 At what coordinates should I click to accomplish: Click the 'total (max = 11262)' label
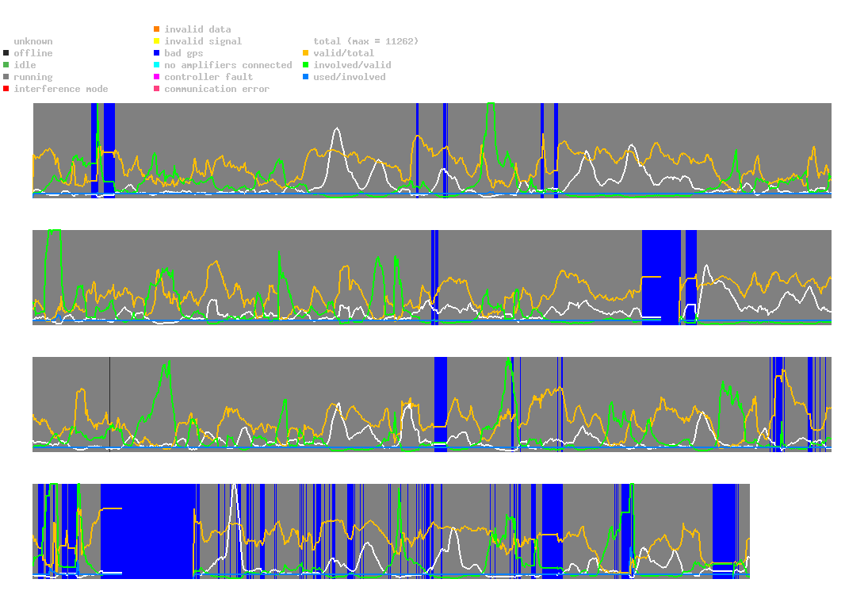[x=366, y=41]
